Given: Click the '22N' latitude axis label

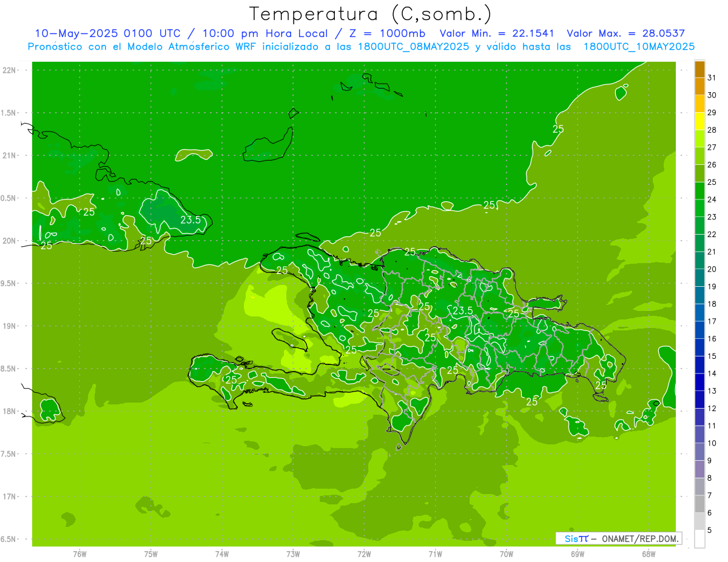Looking at the screenshot, I should tap(10, 70).
